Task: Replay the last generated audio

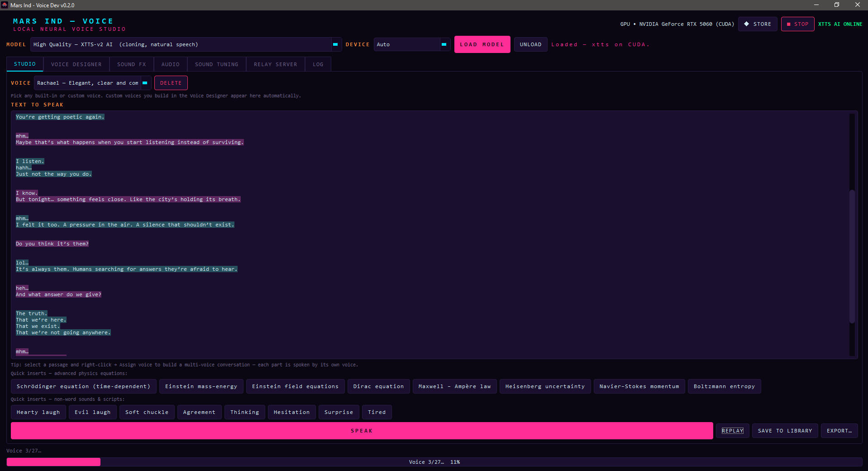Action: point(732,431)
